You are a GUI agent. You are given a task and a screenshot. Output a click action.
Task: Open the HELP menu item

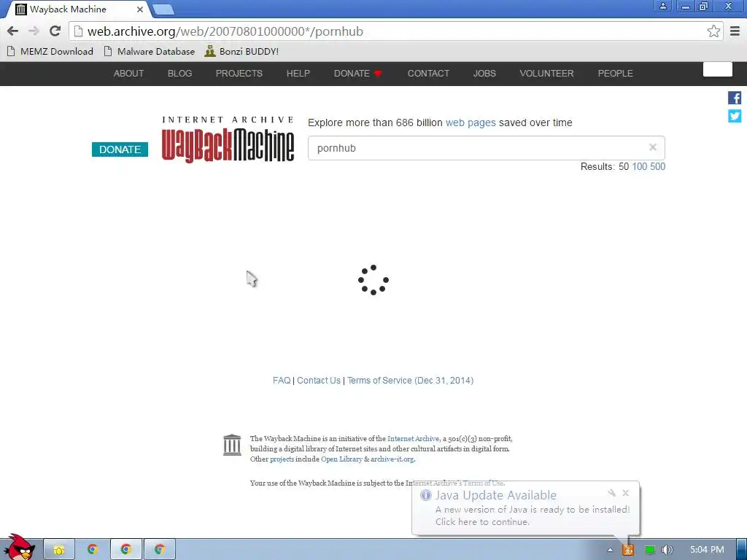point(298,74)
